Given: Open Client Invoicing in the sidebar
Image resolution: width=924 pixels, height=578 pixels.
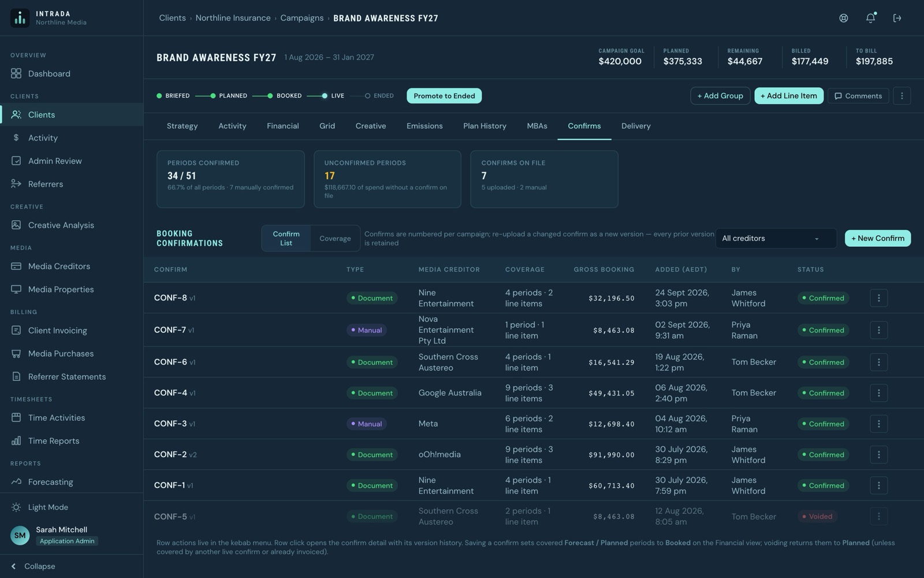Looking at the screenshot, I should click(72, 330).
